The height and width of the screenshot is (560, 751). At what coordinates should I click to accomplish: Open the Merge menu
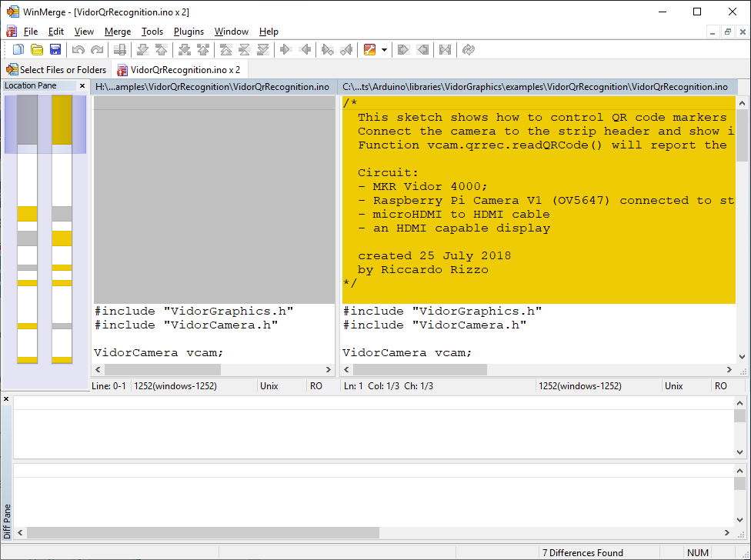[118, 32]
